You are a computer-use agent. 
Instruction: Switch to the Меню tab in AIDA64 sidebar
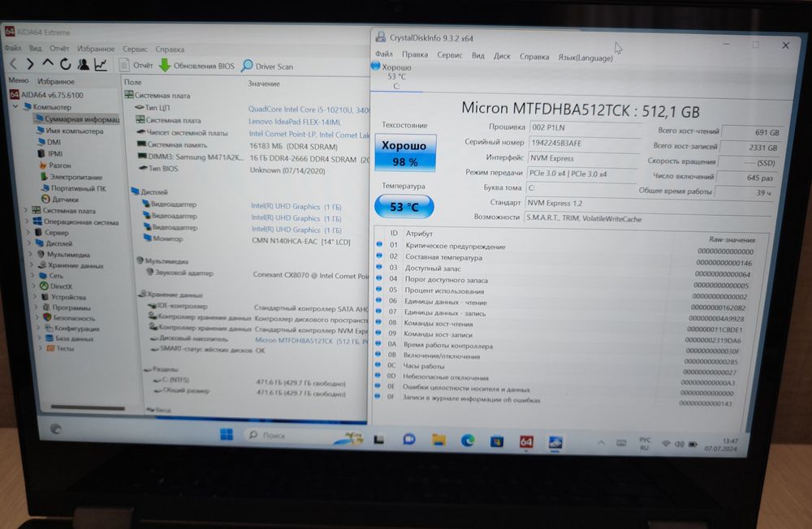pos(19,80)
